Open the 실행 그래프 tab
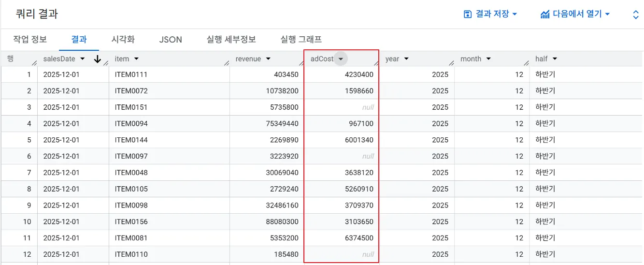This screenshot has width=644, height=265. (301, 40)
